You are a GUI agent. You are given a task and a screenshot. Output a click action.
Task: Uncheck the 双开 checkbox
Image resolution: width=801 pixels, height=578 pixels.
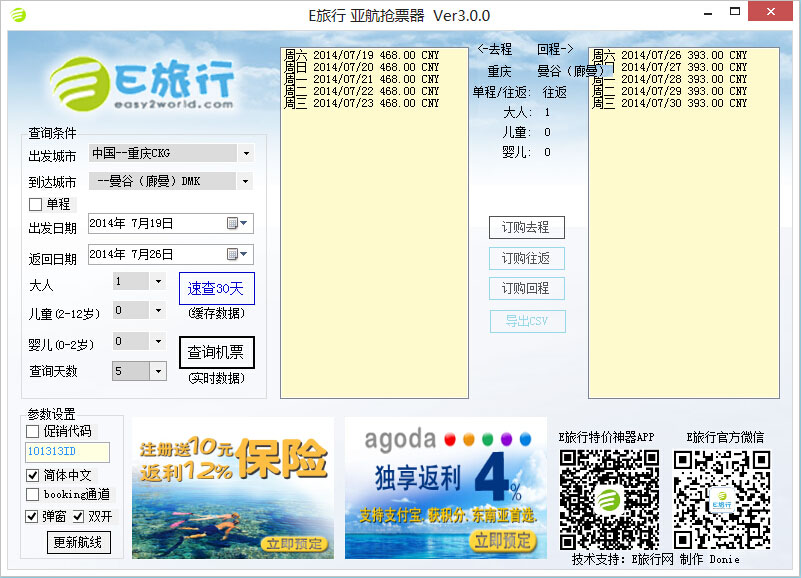79,517
